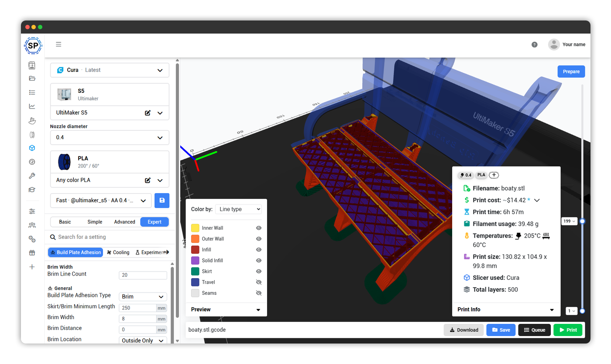Open the hamburger menu icon

(58, 44)
